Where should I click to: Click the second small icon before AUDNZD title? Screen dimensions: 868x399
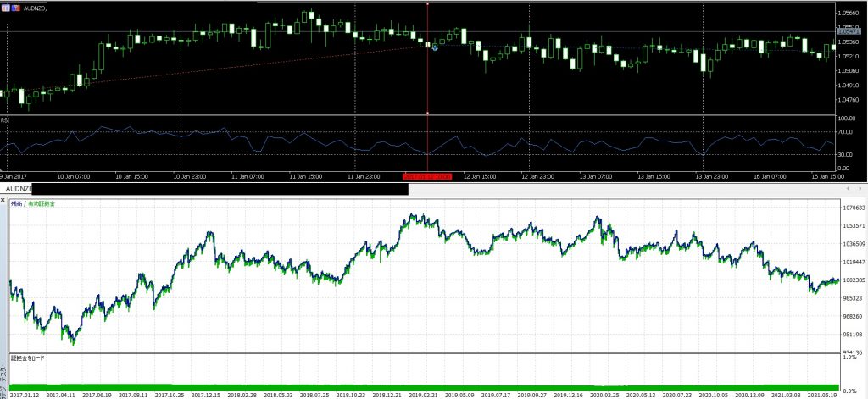pos(14,7)
